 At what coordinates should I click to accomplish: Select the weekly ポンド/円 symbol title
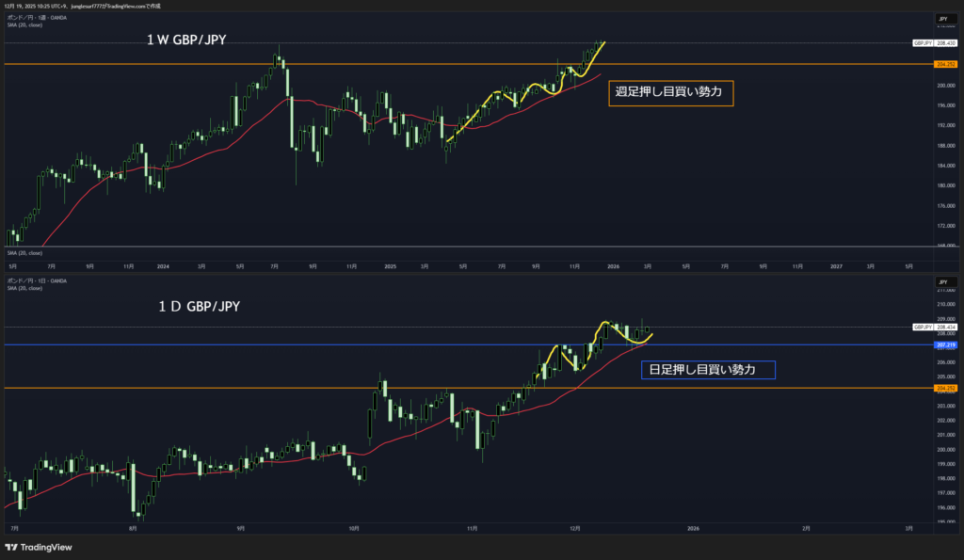38,18
